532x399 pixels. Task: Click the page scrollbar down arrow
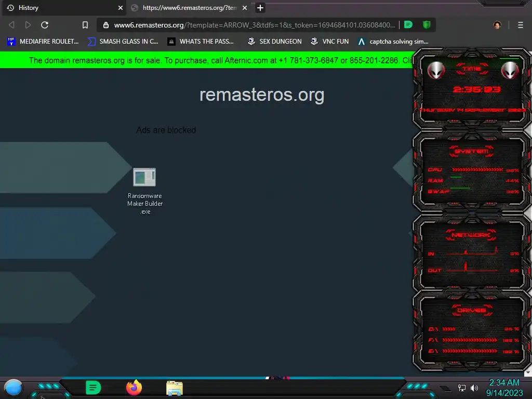[x=528, y=373]
